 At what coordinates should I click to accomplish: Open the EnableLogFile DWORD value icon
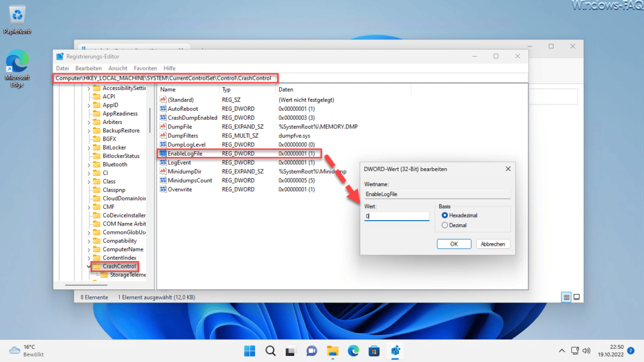pos(164,153)
